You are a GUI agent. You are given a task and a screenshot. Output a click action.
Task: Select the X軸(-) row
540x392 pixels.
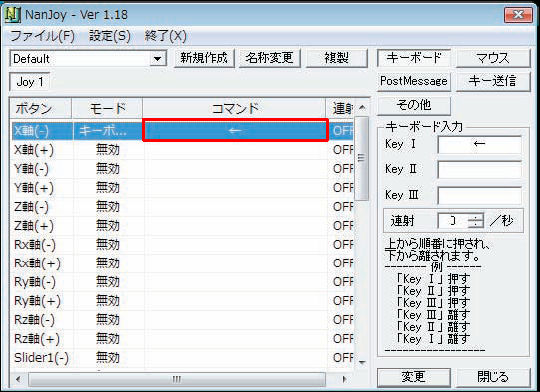click(183, 131)
